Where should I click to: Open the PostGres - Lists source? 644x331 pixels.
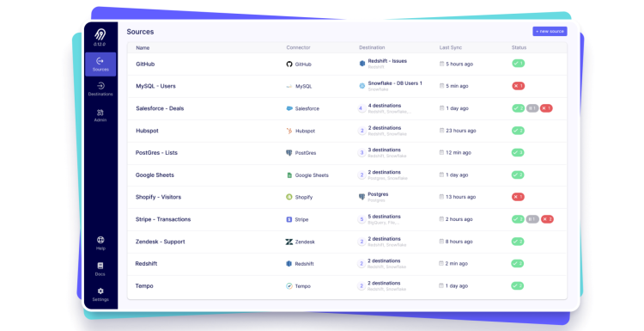pyautogui.click(x=347, y=153)
